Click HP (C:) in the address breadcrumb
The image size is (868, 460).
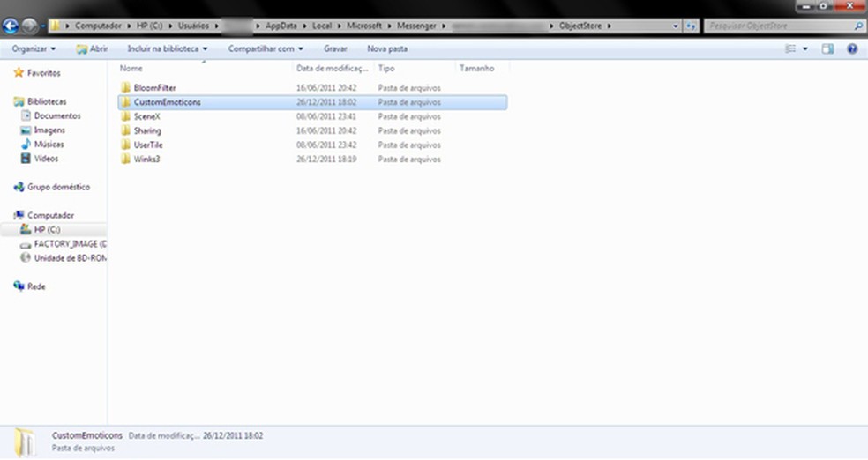point(149,26)
